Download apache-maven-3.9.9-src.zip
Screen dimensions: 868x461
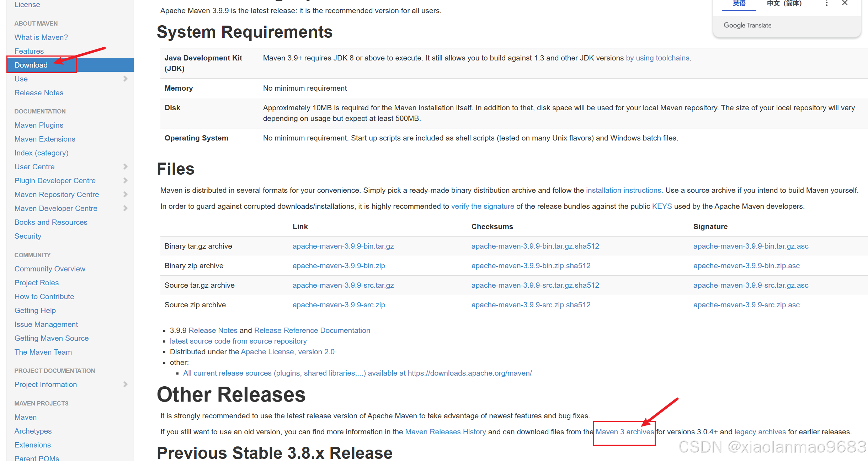[339, 305]
